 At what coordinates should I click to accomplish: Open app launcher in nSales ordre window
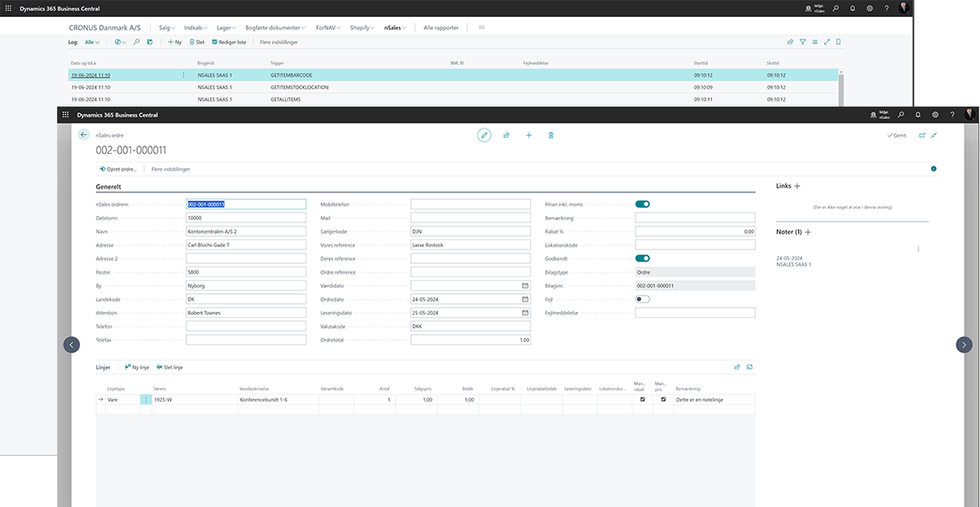point(66,115)
